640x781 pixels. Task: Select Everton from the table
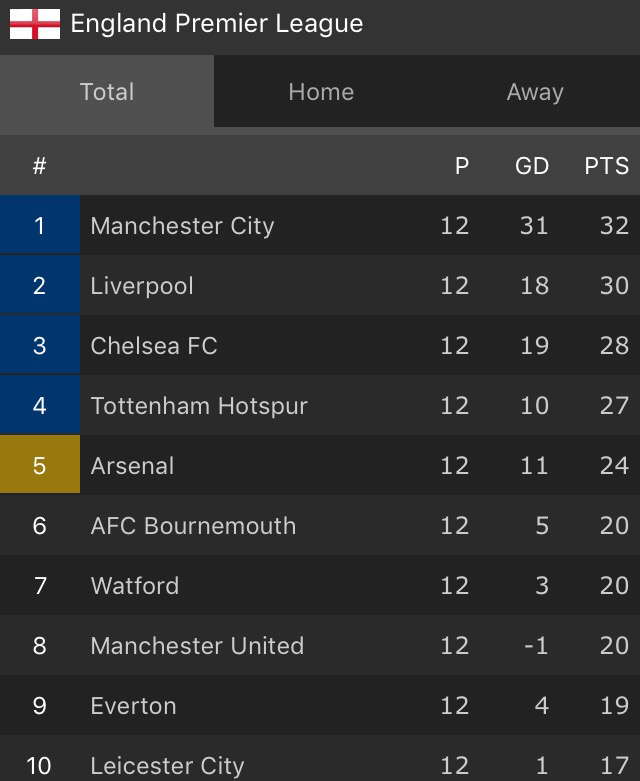coord(133,706)
